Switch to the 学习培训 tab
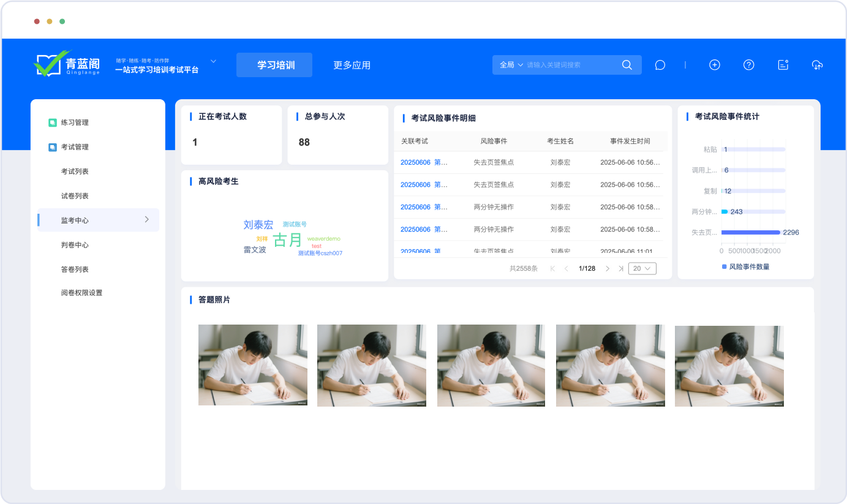Image resolution: width=847 pixels, height=504 pixels. click(274, 65)
